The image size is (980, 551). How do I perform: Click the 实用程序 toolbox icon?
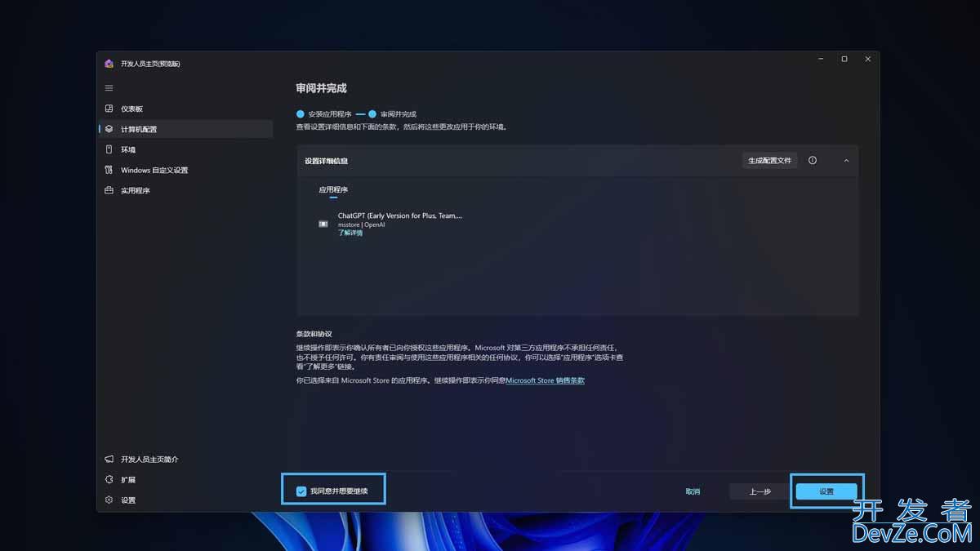109,190
